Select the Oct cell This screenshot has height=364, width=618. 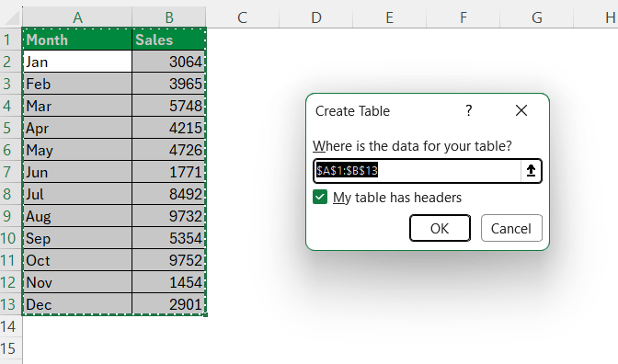coord(77,260)
